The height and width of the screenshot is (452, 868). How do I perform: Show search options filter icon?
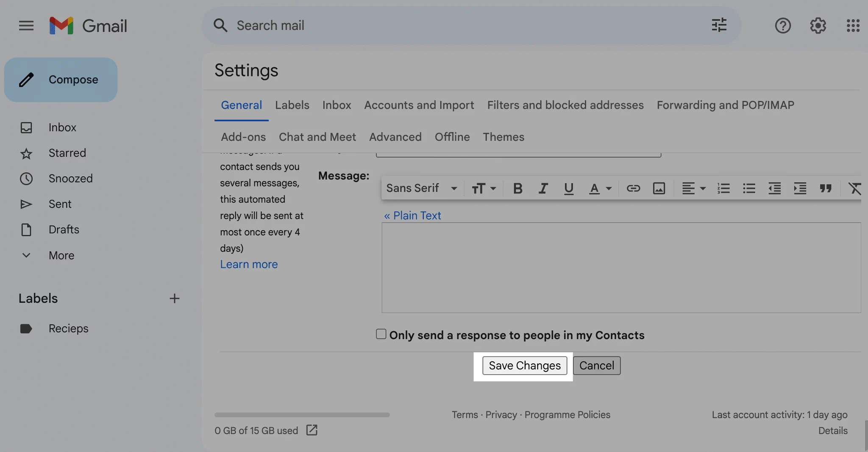pyautogui.click(x=719, y=25)
